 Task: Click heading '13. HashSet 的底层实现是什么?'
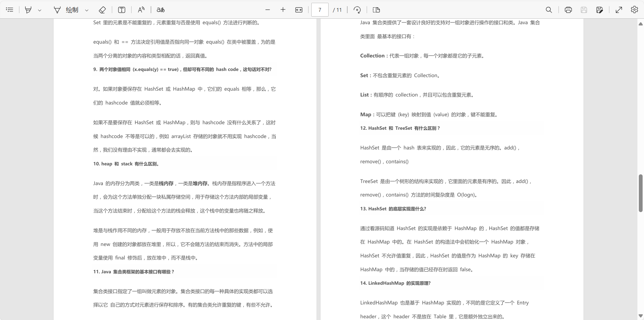393,209
